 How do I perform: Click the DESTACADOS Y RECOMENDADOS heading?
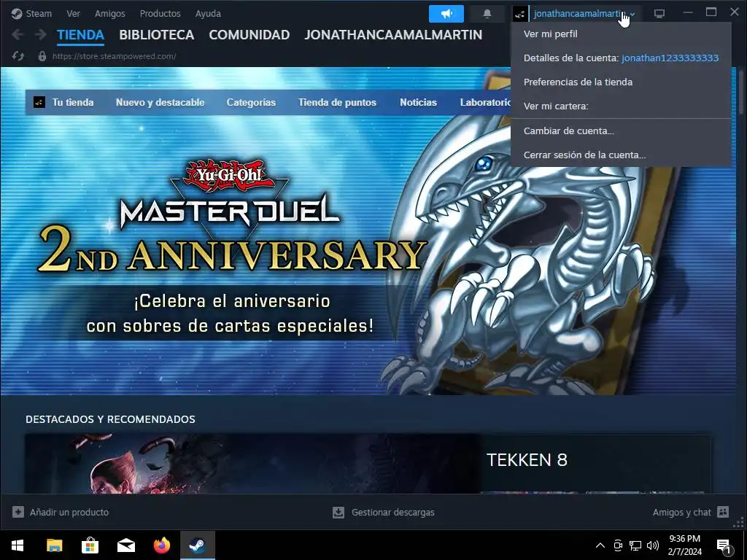111,419
